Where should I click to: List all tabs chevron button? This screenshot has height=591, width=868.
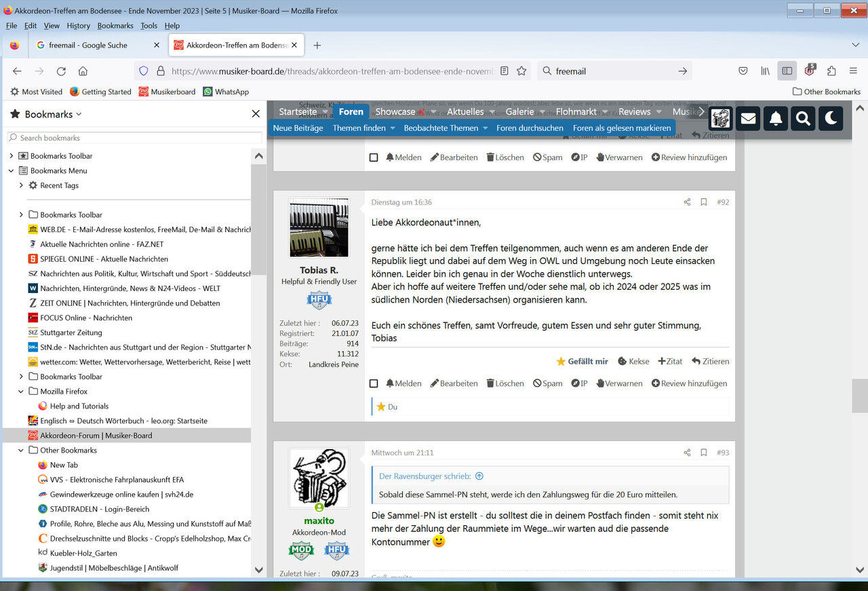(855, 45)
